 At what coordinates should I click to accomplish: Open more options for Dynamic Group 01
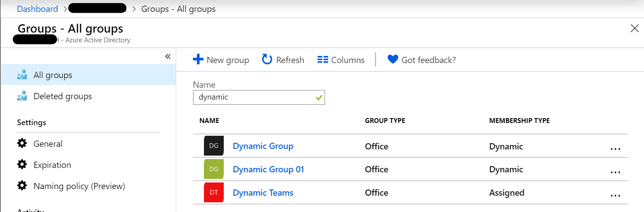615,172
